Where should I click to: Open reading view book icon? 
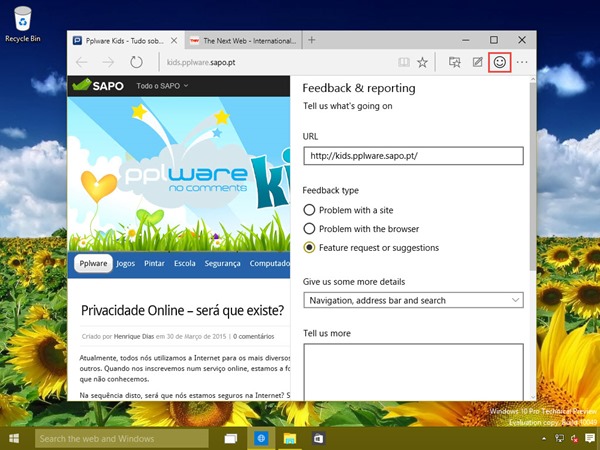(403, 62)
